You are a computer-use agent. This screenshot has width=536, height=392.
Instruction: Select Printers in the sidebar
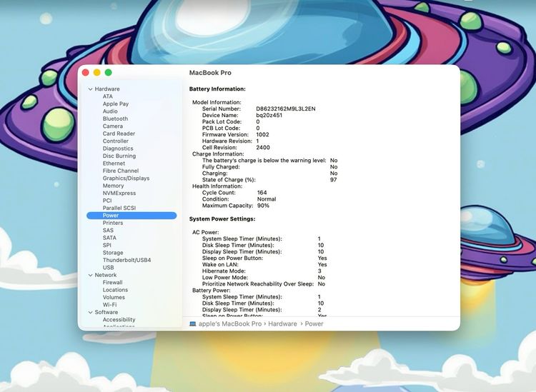pos(113,223)
